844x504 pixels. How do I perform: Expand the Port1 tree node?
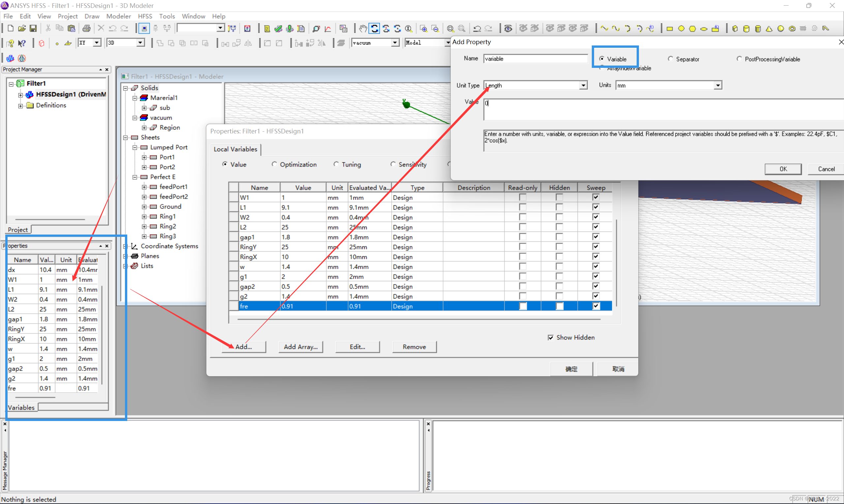click(x=144, y=157)
